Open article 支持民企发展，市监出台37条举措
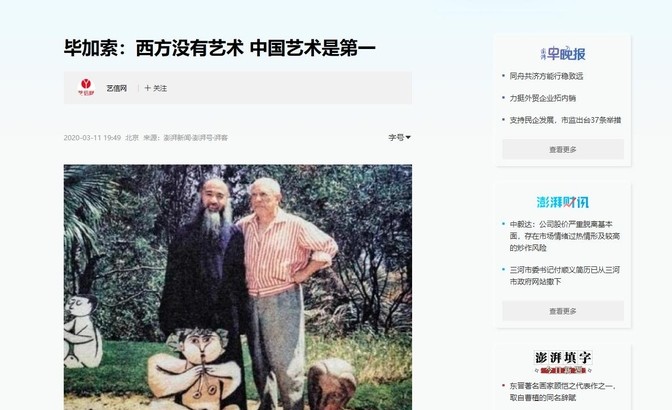672x410 pixels. 565,120
